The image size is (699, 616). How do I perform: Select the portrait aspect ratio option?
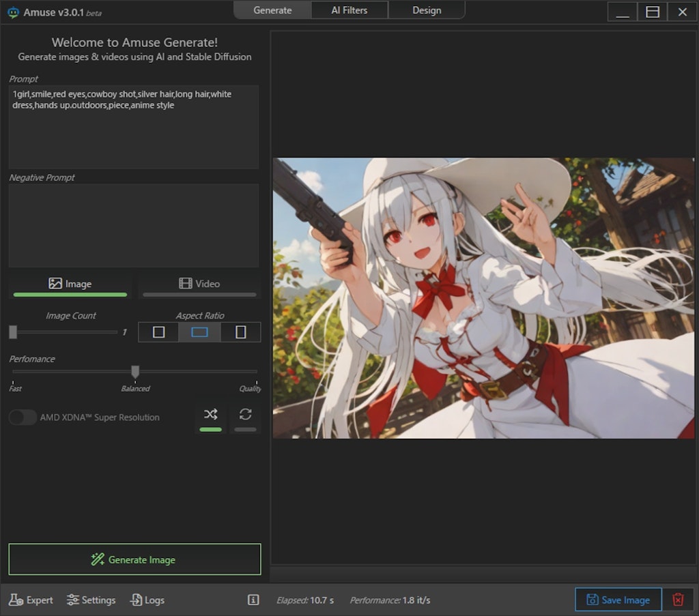(240, 332)
